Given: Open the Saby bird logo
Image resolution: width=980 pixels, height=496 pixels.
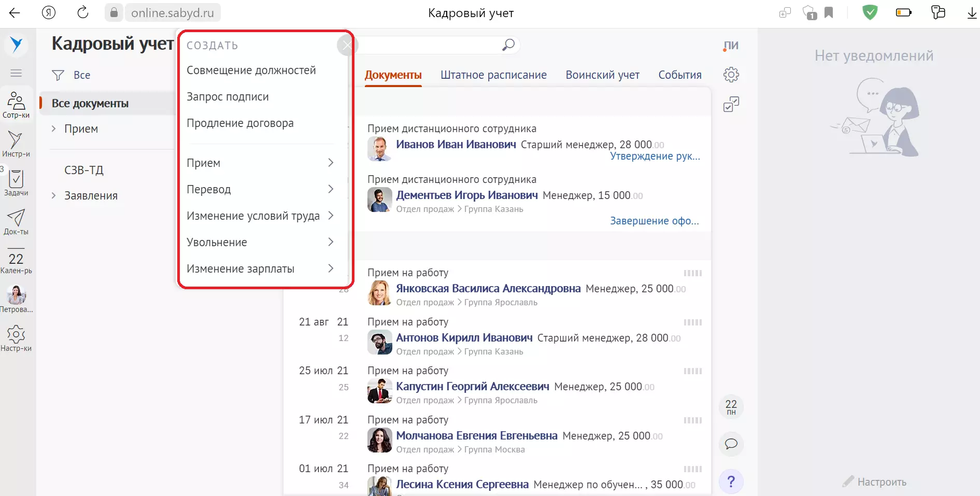Looking at the screenshot, I should click(x=17, y=45).
